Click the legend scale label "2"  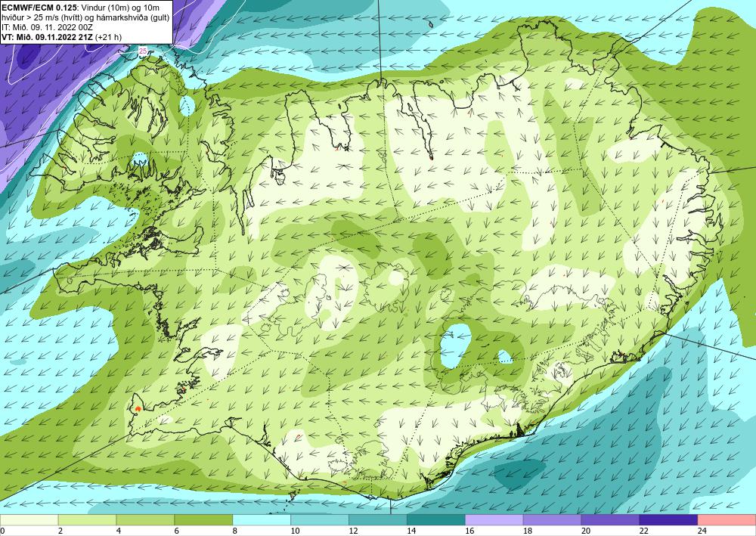click(60, 531)
